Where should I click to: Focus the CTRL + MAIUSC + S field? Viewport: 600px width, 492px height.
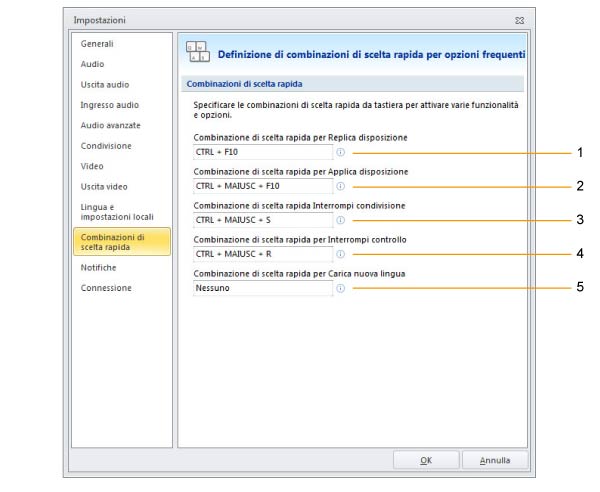263,220
